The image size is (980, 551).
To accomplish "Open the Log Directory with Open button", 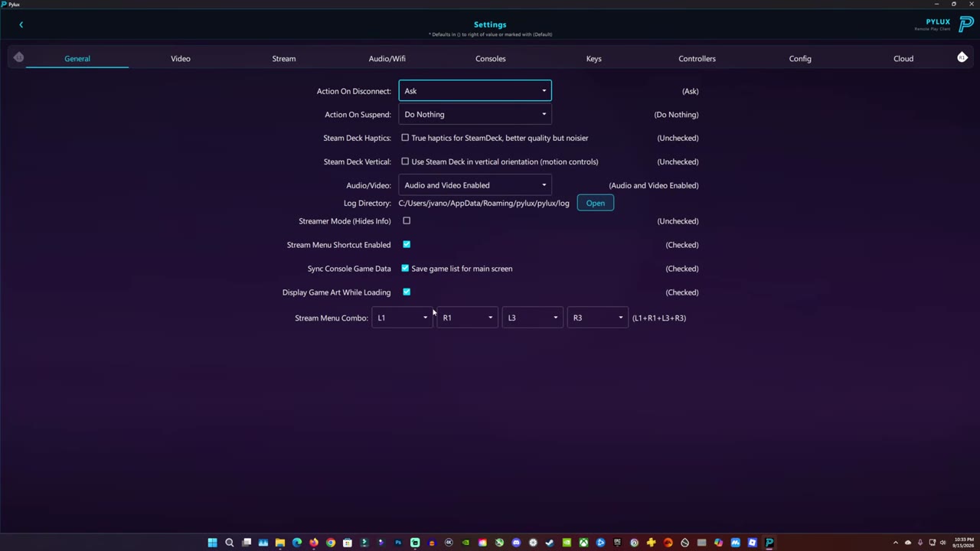I will click(596, 203).
